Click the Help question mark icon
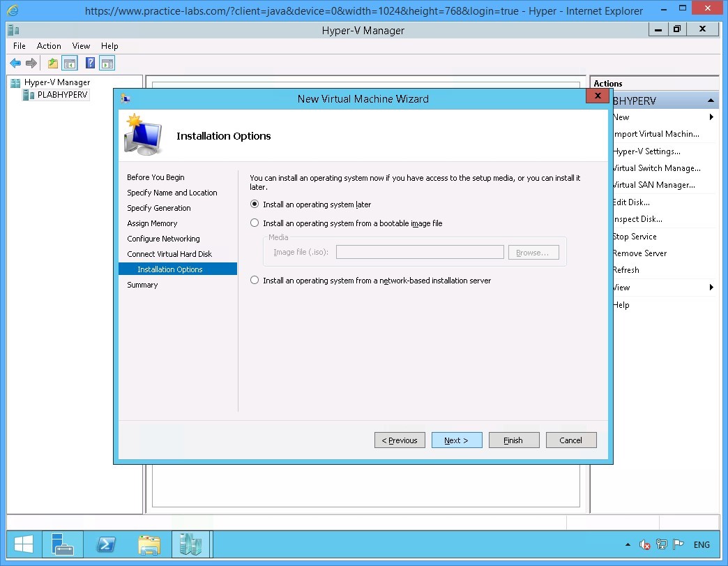728x566 pixels. [x=89, y=63]
